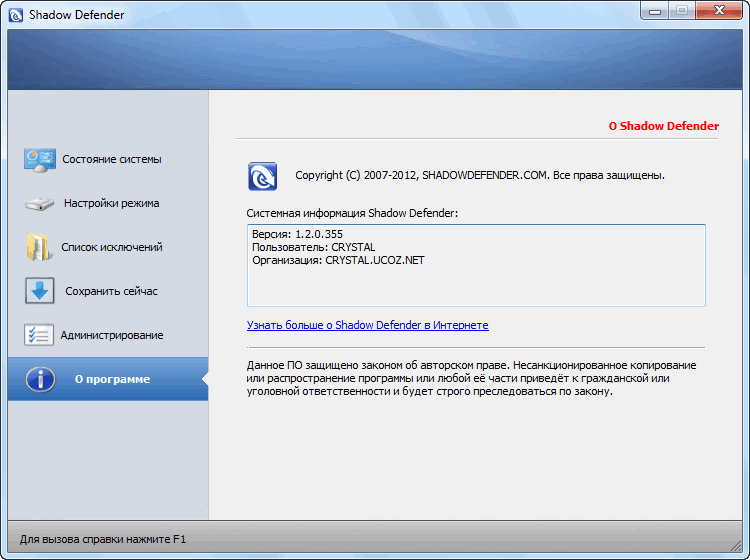This screenshot has width=750, height=560.
Task: Click the Copyright (C) 2007-2012 text
Action: (480, 176)
